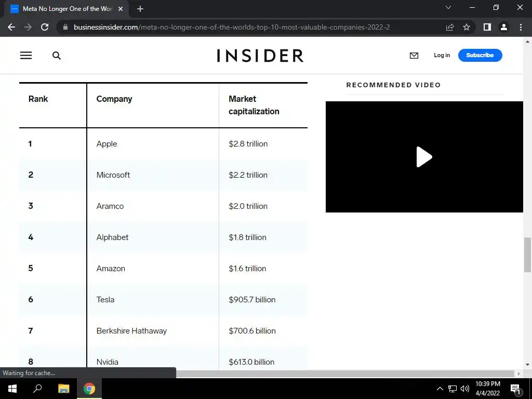Click the Amazon company cell
This screenshot has height=399, width=532.
pyautogui.click(x=111, y=269)
